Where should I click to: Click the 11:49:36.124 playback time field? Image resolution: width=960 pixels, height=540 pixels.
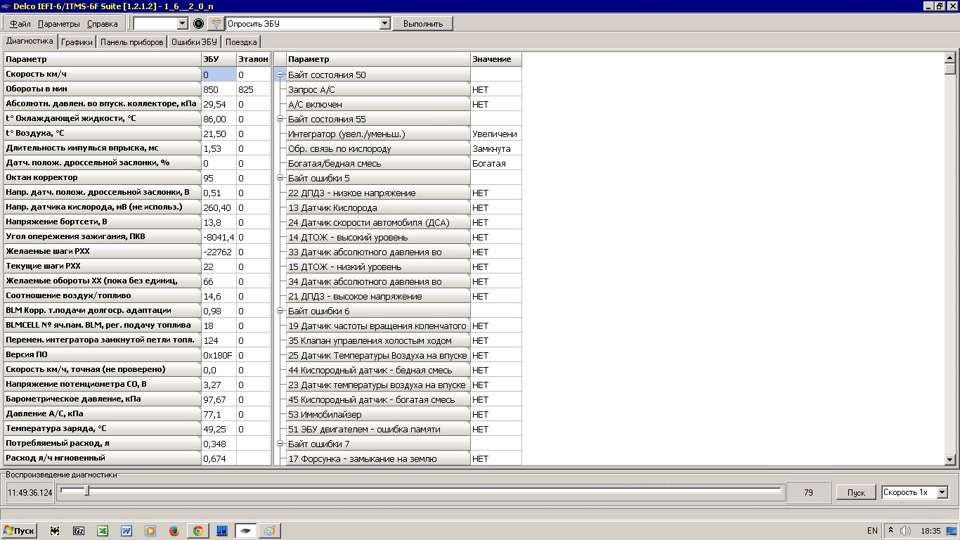[x=29, y=492]
